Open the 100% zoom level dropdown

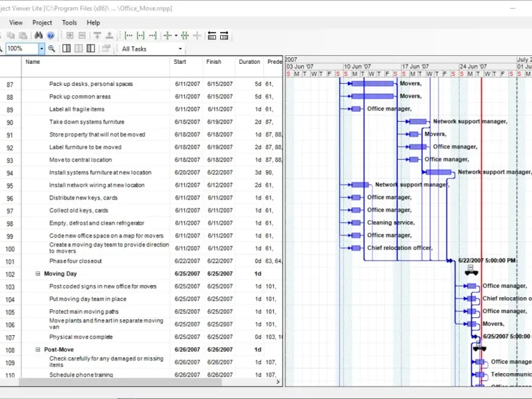41,49
